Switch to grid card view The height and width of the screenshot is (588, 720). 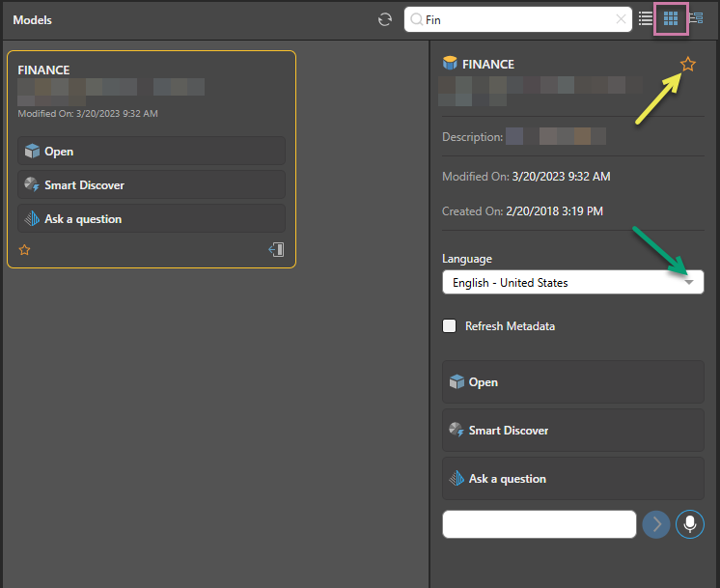click(x=671, y=18)
